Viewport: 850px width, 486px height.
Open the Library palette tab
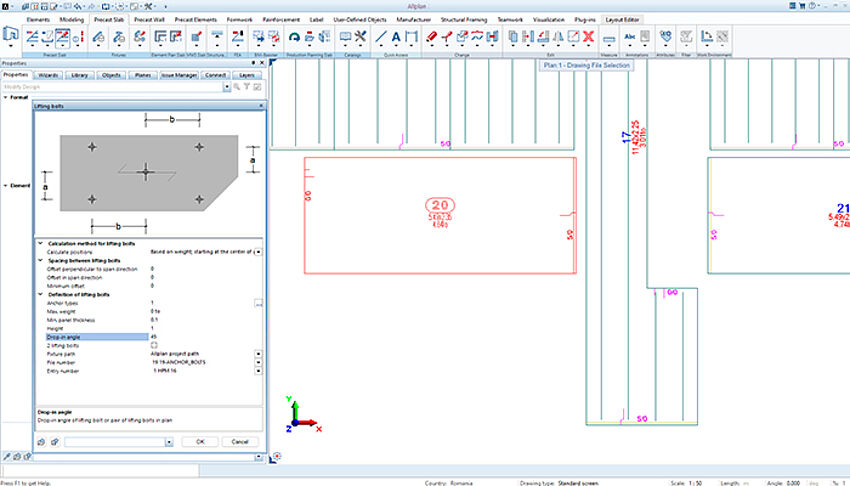(x=80, y=75)
